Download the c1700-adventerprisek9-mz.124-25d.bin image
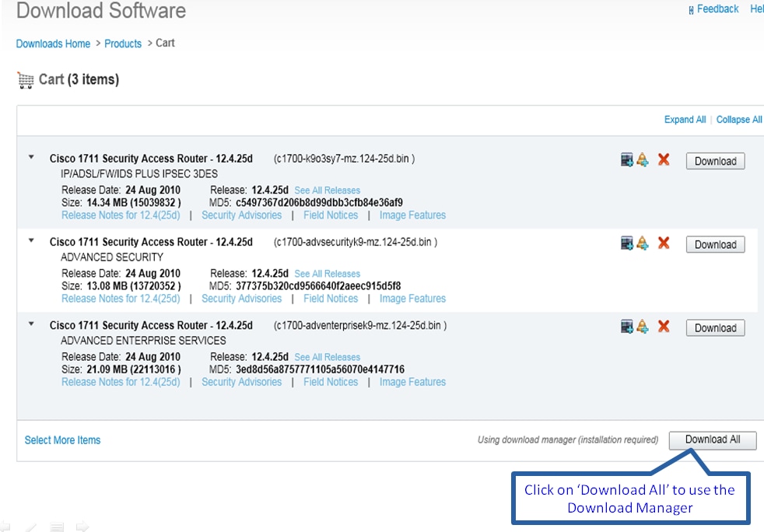 pos(715,328)
